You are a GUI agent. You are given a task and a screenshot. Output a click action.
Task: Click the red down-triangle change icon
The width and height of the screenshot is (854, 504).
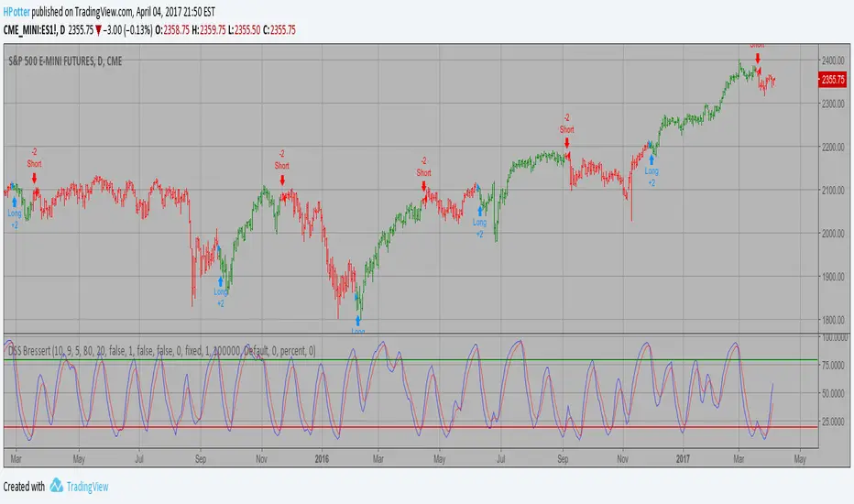click(98, 30)
